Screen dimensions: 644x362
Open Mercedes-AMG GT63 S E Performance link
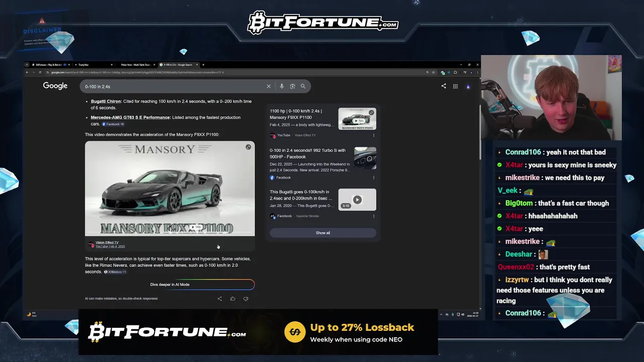pyautogui.click(x=131, y=117)
